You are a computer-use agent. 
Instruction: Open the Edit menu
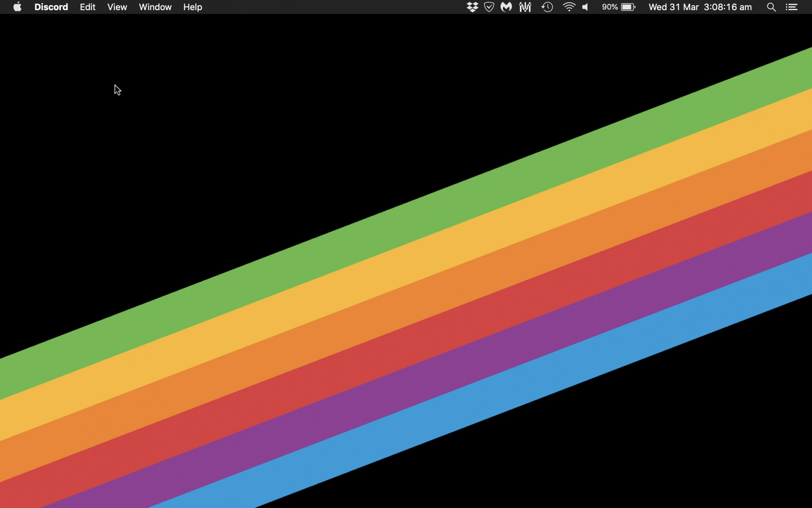tap(87, 7)
